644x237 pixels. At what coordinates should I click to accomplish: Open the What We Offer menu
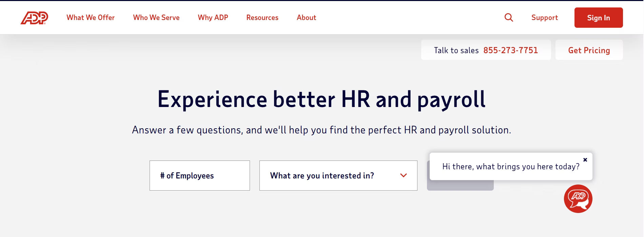(x=91, y=18)
